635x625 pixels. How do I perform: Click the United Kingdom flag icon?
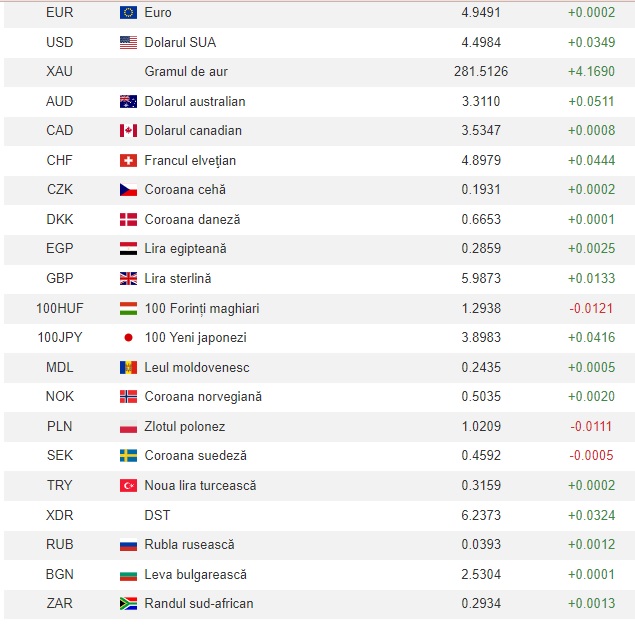click(x=128, y=279)
